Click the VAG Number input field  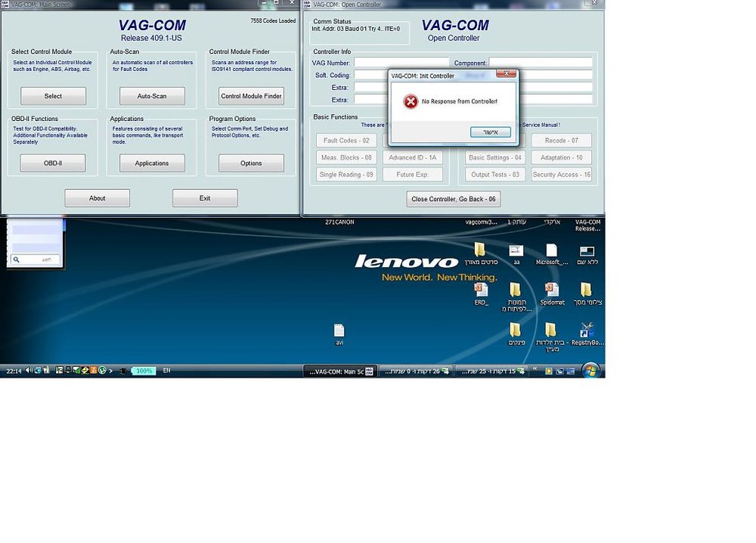point(401,63)
